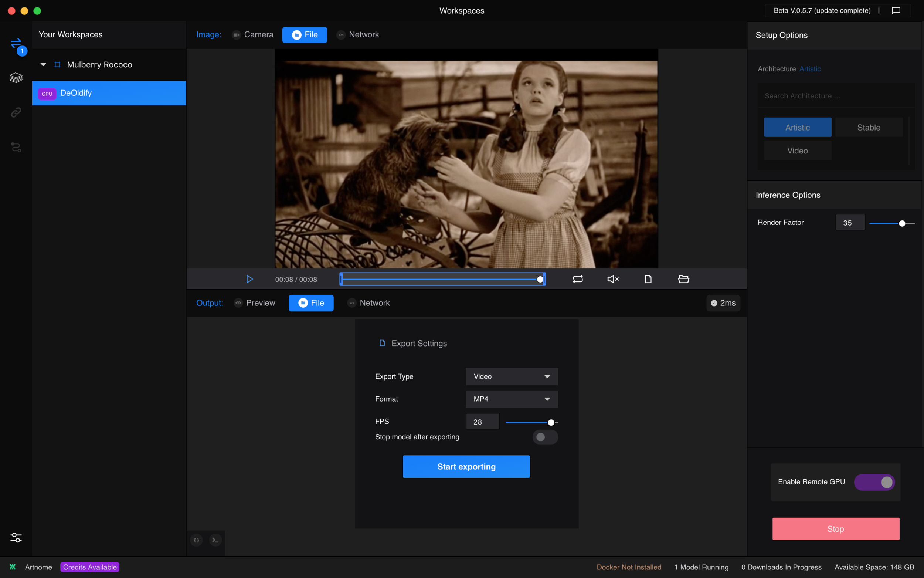Click '1 Model Running' status text

click(x=701, y=567)
